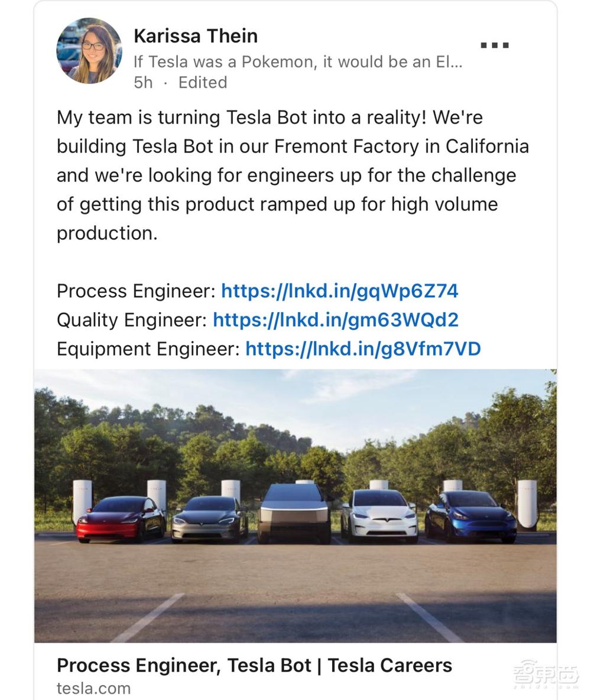591x700 pixels.
Task: Open Karissa Thein's profile via her name
Action: click(x=196, y=36)
